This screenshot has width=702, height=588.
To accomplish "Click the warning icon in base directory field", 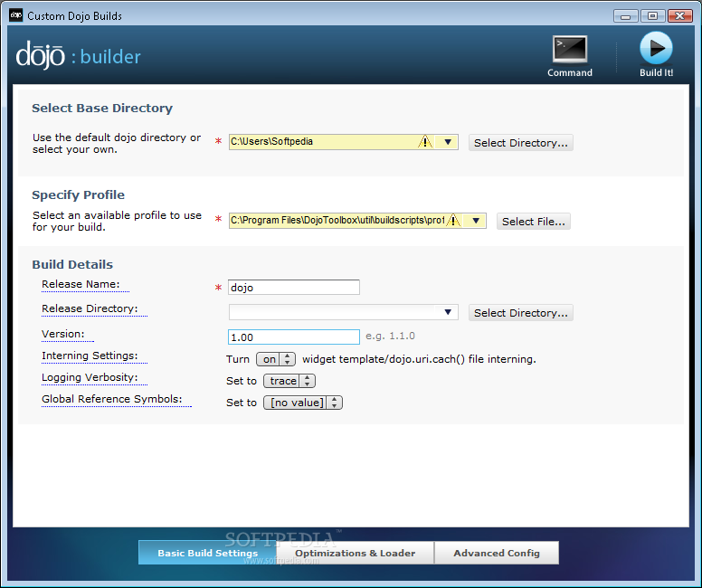I will point(425,142).
